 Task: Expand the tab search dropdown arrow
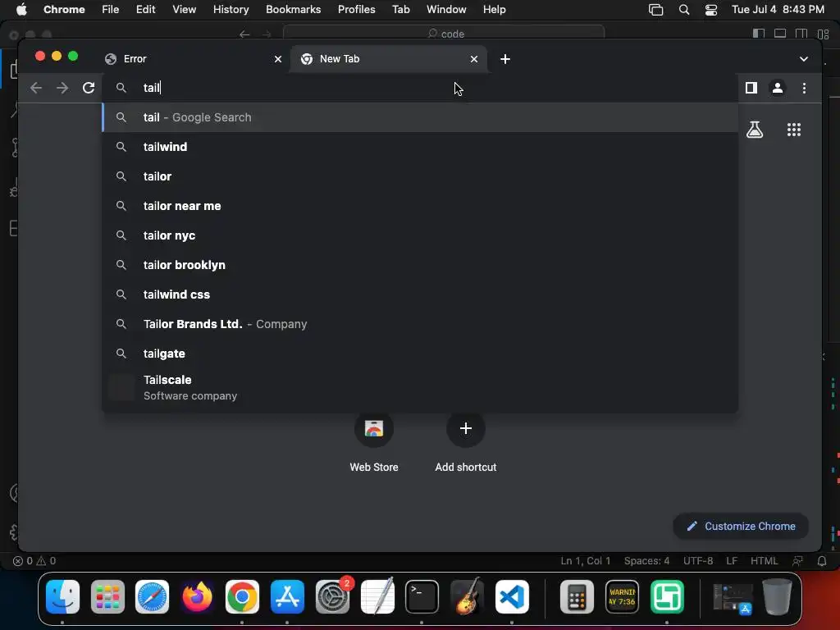(x=804, y=59)
